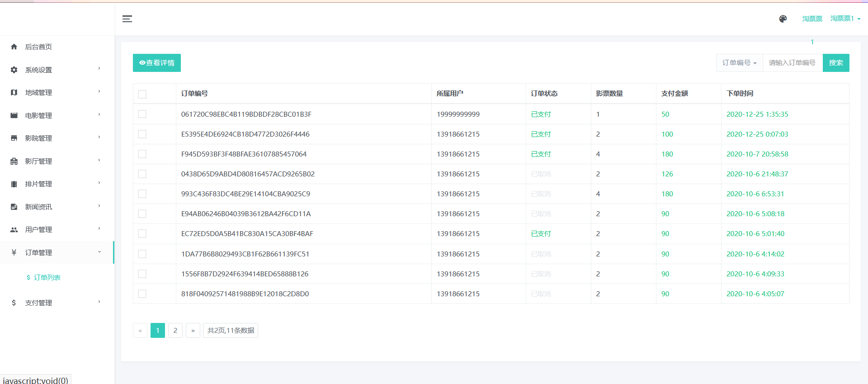Open the 淘票票1 user account dropdown

pos(845,19)
